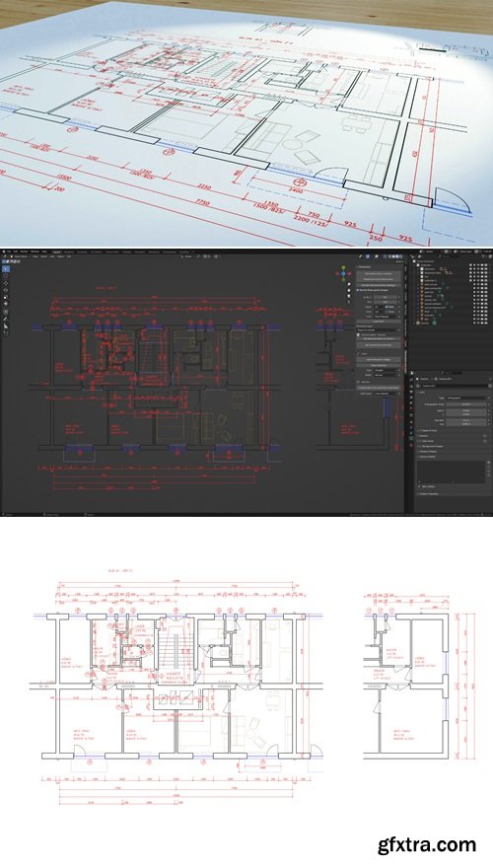Click the pan hand viewport button
The height and width of the screenshot is (868, 493).
(x=349, y=290)
